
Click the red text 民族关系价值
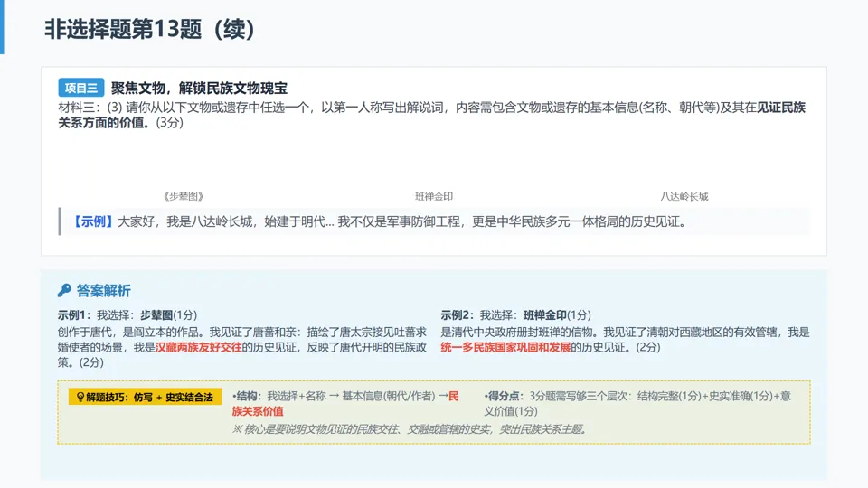click(345, 403)
